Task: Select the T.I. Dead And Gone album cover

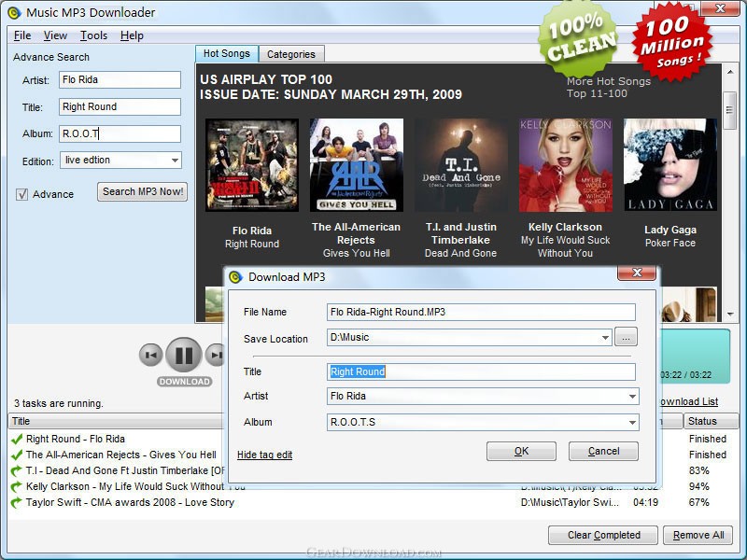Action: coord(460,165)
